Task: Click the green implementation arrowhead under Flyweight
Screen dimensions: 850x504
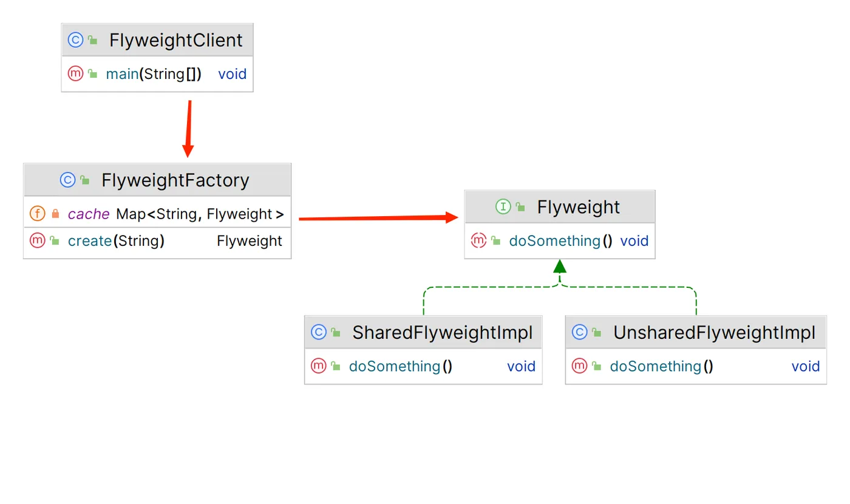Action: [560, 266]
